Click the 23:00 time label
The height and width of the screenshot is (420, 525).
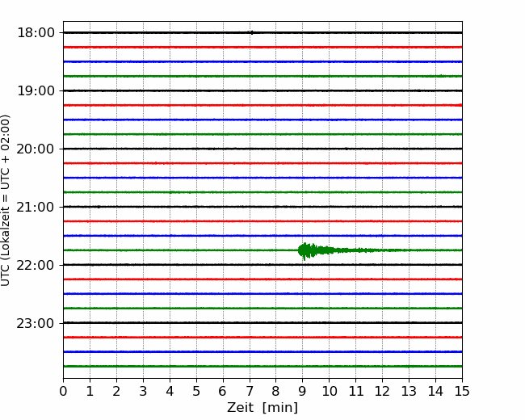[36, 324]
